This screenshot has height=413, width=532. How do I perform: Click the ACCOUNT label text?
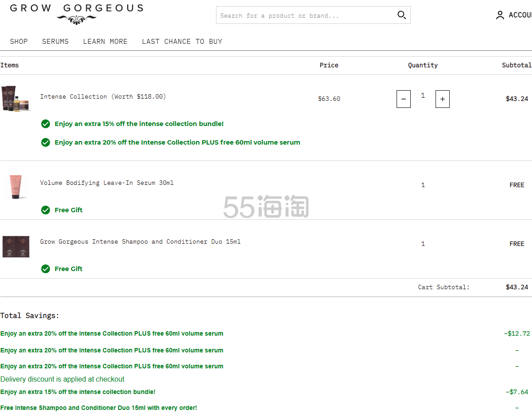coord(520,15)
